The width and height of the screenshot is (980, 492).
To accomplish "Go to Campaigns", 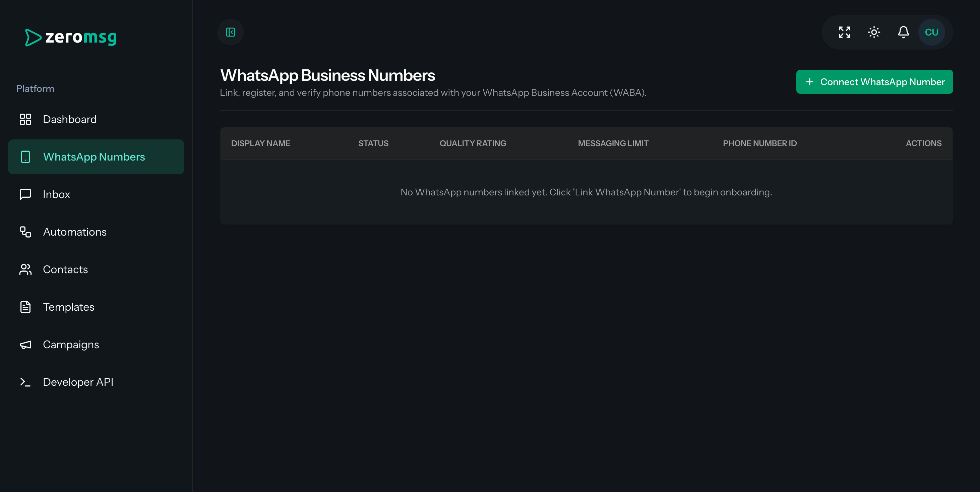I will pos(96,344).
